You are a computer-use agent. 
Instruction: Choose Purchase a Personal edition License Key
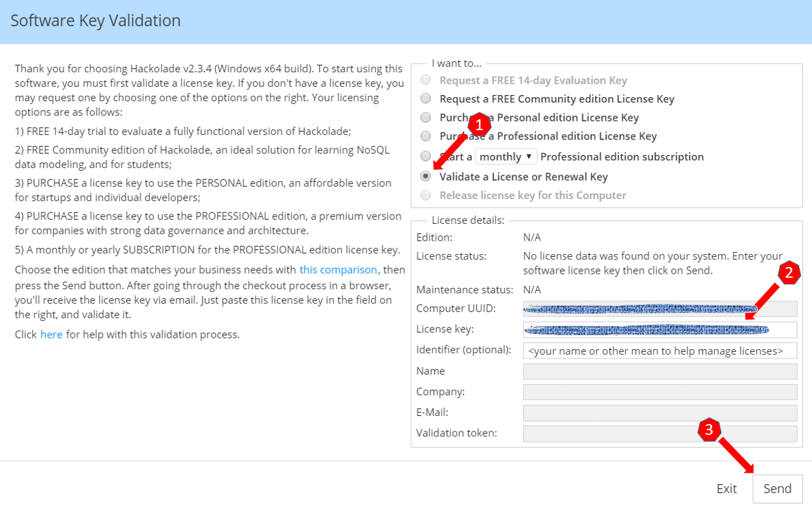click(426, 117)
